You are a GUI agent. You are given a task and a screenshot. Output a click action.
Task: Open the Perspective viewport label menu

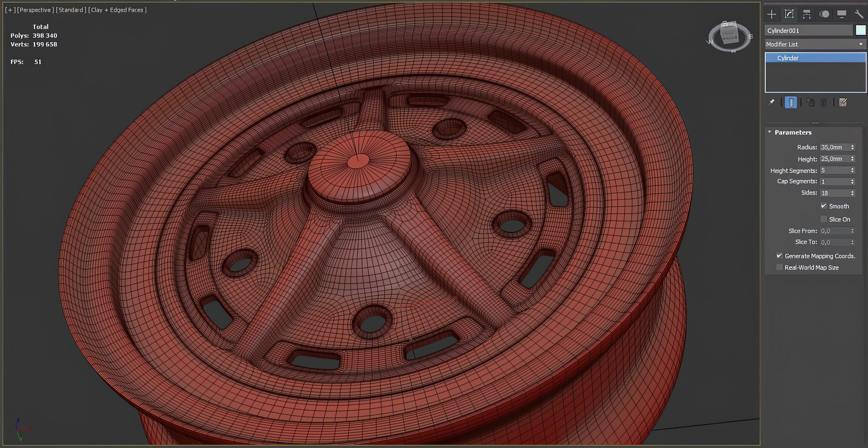point(35,10)
